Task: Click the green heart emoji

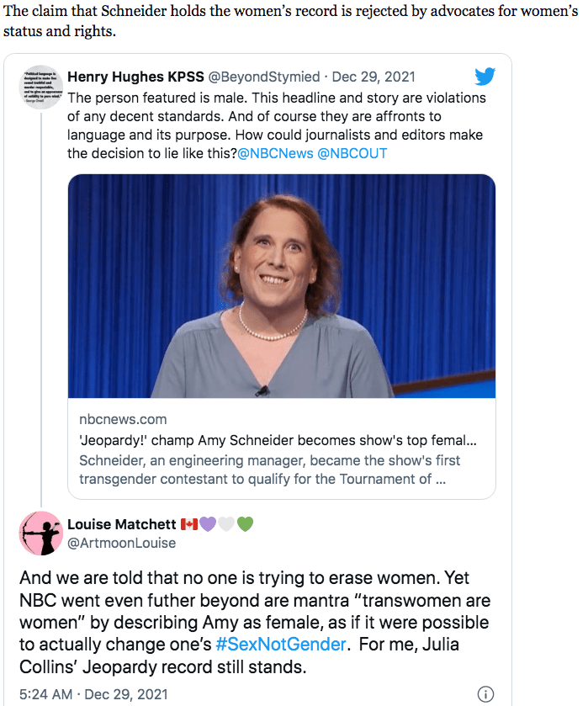Action: (245, 524)
